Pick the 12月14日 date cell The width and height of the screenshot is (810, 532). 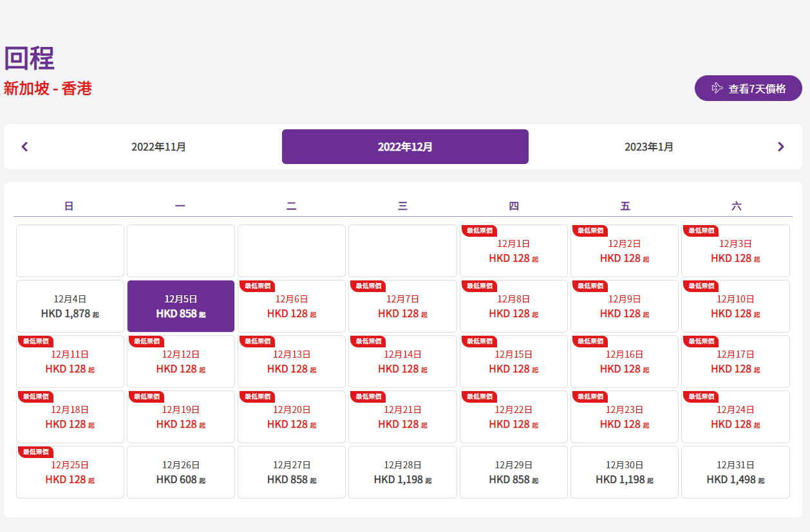(402, 362)
